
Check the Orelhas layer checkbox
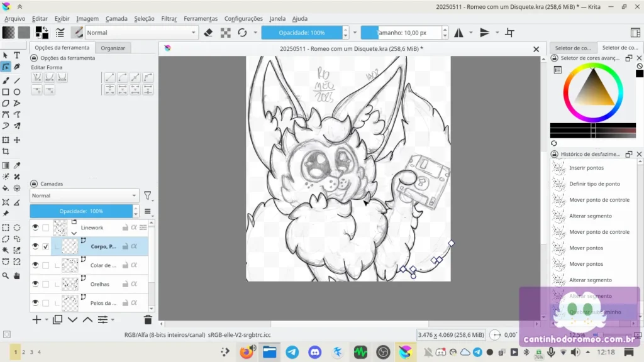pyautogui.click(x=45, y=284)
